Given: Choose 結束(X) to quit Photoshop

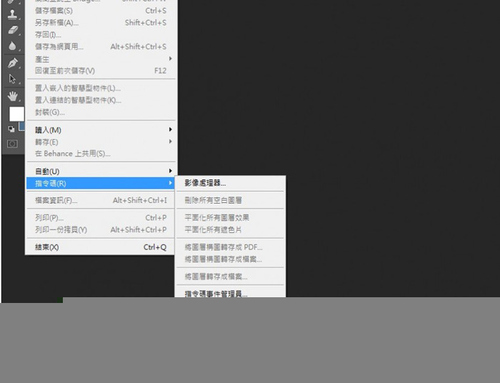Looking at the screenshot, I should 101,247.
